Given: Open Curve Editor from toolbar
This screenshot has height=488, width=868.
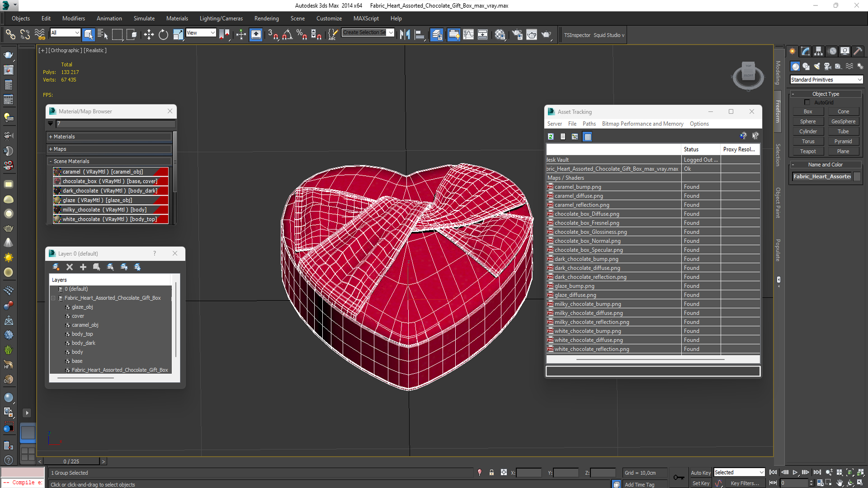Looking at the screenshot, I should pos(468,34).
